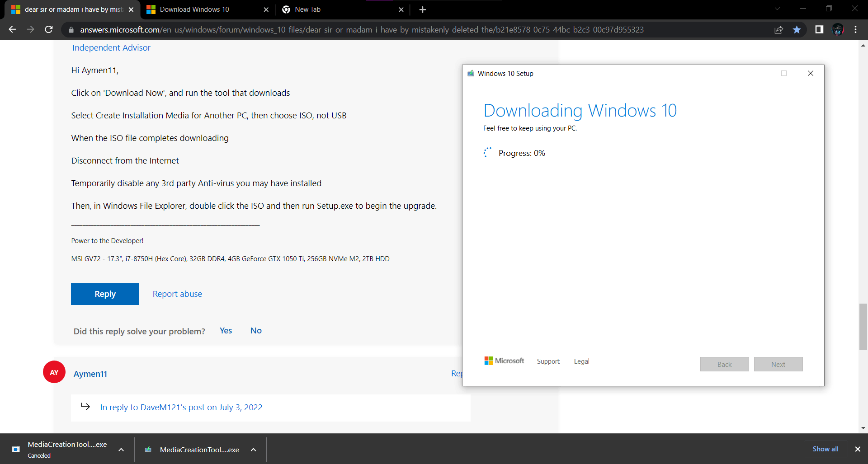Close the downloads bar
This screenshot has height=464, width=868.
coord(858,449)
